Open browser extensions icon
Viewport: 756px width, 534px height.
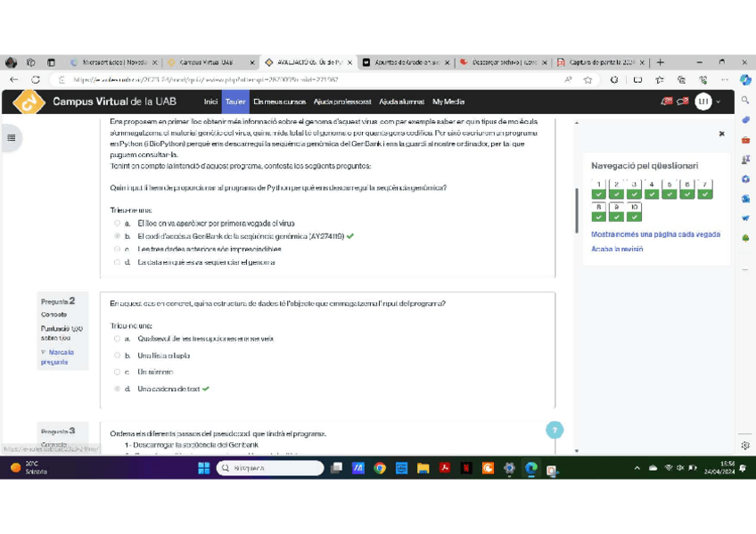pyautogui.click(x=613, y=80)
